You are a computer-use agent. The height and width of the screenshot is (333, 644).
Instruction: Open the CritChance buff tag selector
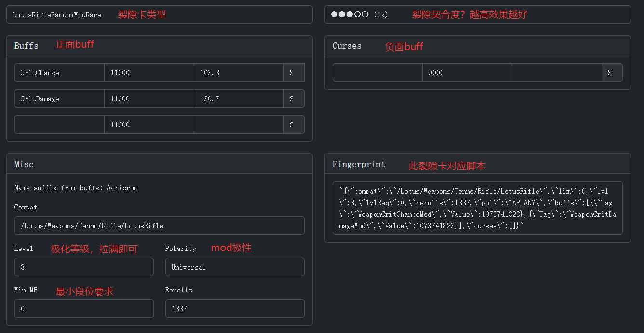coord(59,73)
